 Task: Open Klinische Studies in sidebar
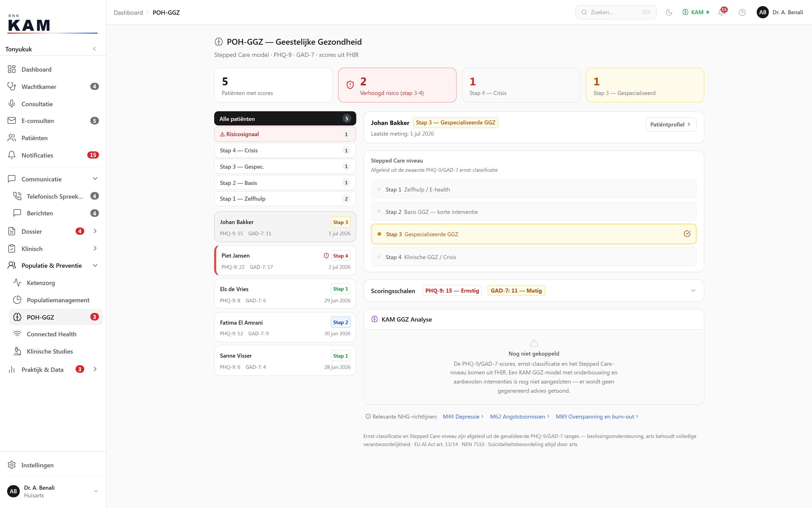(x=56, y=352)
